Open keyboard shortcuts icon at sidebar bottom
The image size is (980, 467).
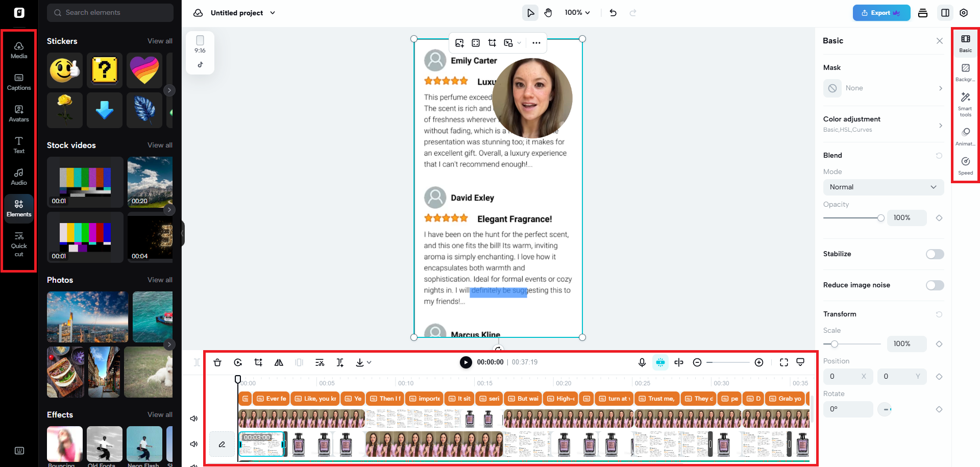[x=19, y=451]
